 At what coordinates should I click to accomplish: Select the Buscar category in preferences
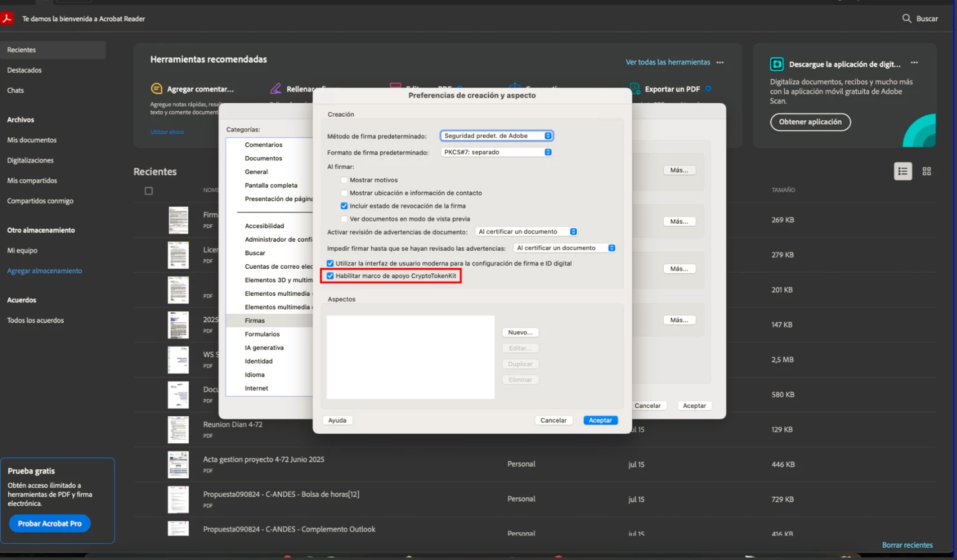(255, 253)
